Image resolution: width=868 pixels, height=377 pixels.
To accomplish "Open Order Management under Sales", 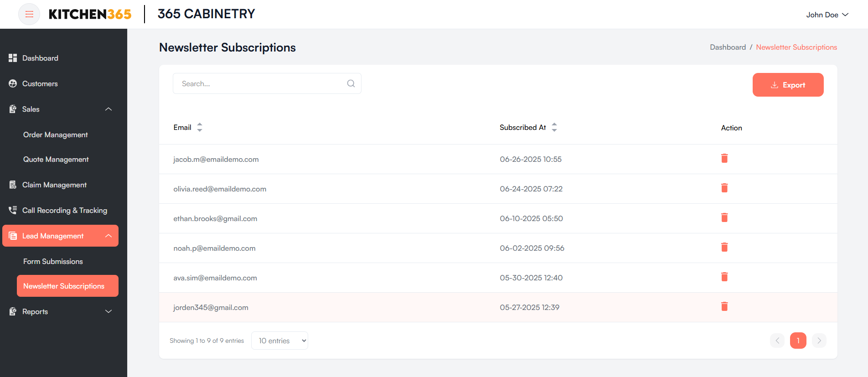I will tap(55, 134).
